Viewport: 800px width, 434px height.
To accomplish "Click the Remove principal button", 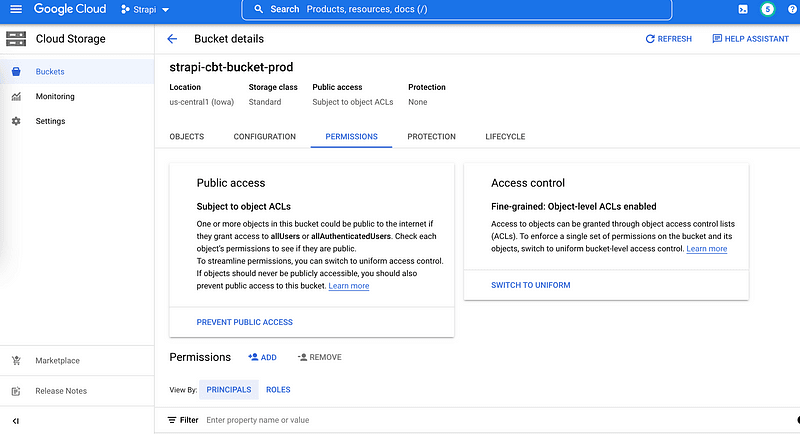I will (x=320, y=358).
